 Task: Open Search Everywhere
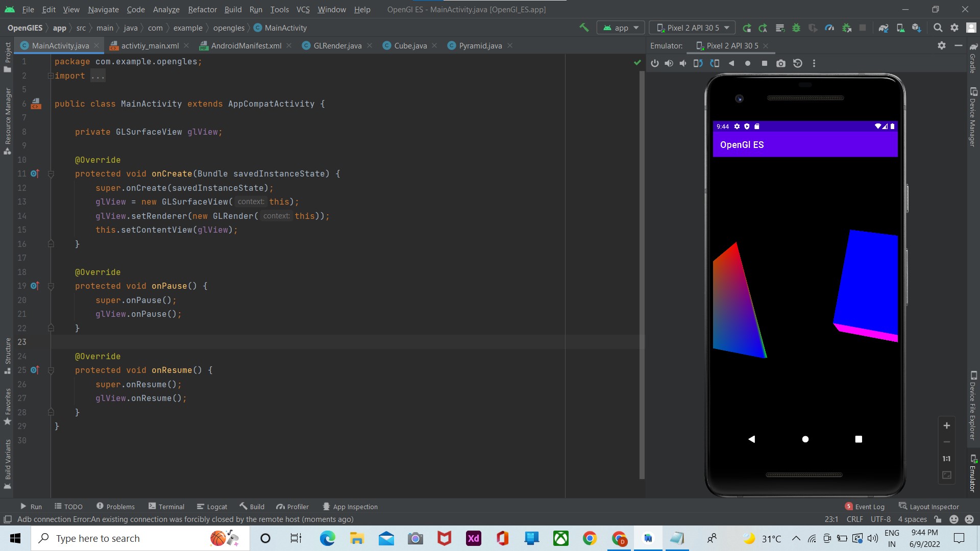pos(938,28)
